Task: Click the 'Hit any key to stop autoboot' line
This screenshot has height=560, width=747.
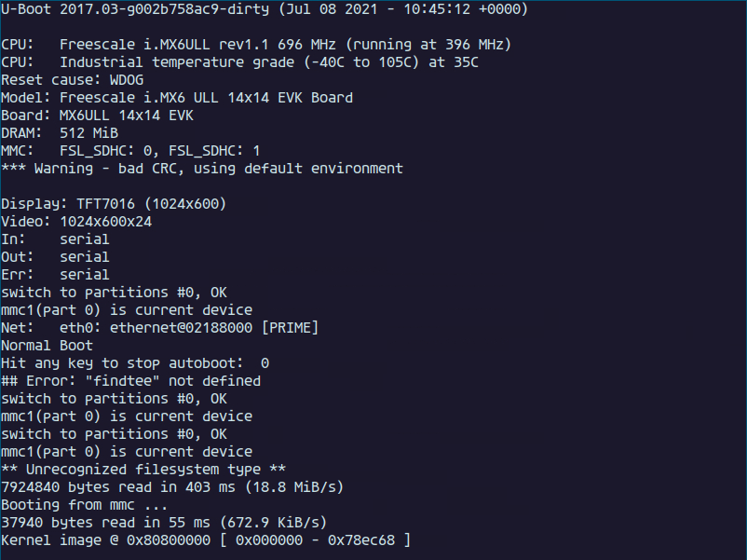Action: point(135,363)
